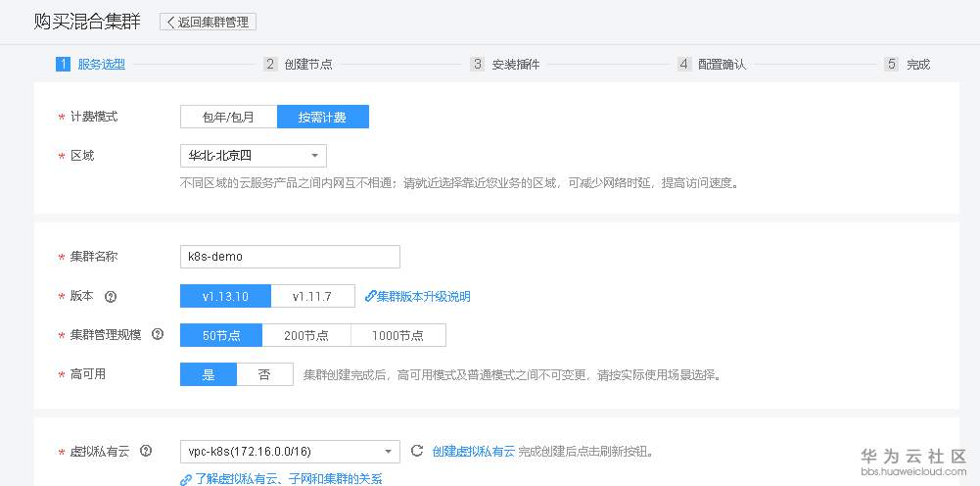Go to step 3 安装插件
This screenshot has width=980, height=486.
pos(505,64)
